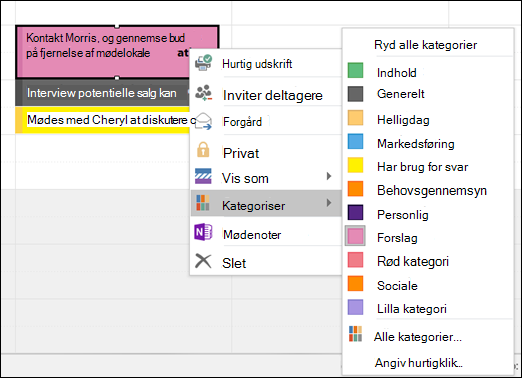Select the Indhold category label
Image resolution: width=522 pixels, height=378 pixels.
[x=397, y=73]
